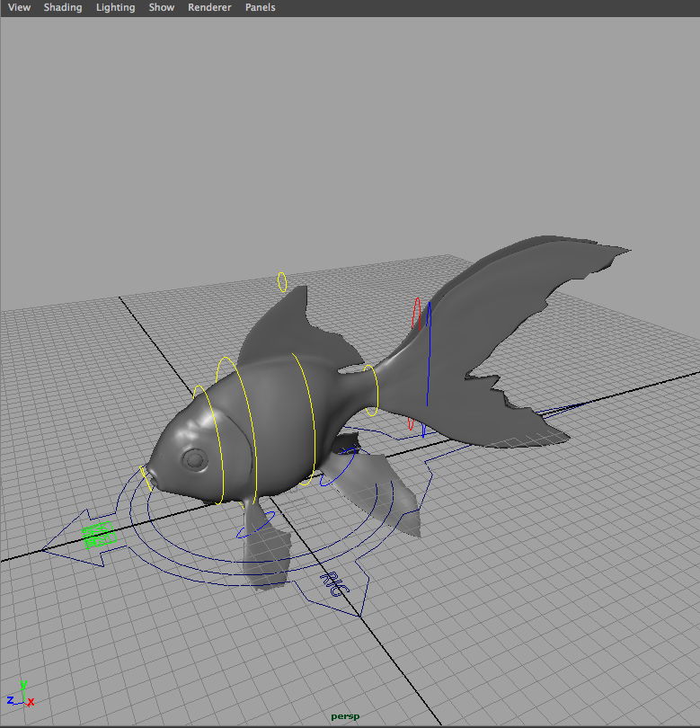Open the Panels menu
The height and width of the screenshot is (728, 700).
261,7
